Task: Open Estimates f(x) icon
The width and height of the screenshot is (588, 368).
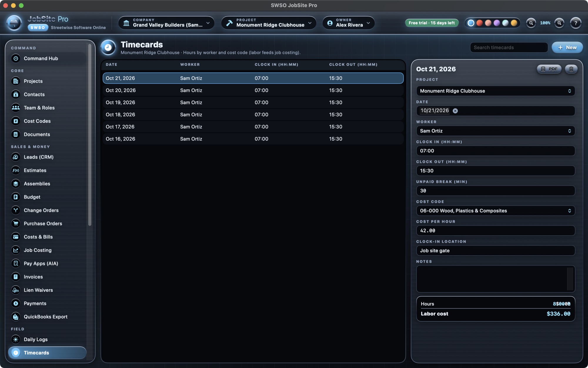Action: pos(16,170)
